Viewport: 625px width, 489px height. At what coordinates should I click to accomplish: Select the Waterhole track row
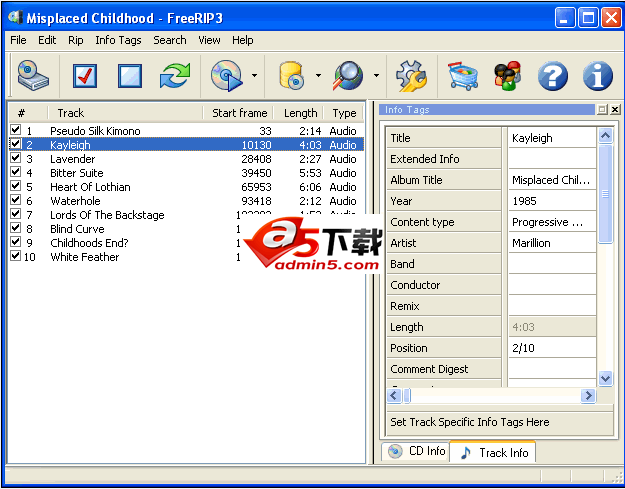187,201
